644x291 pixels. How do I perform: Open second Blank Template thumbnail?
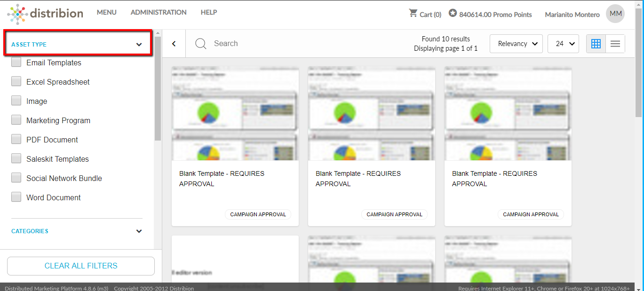(x=372, y=113)
